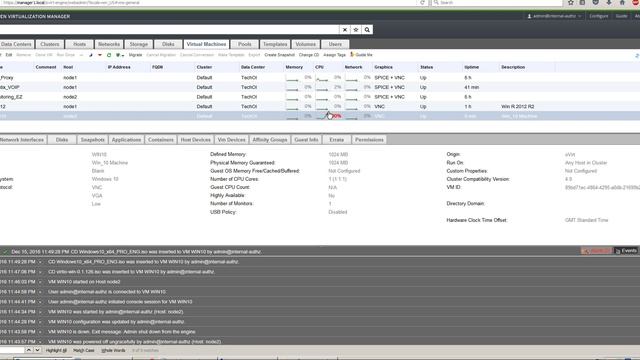
Task: Switch to the Data Centers tab
Action: (x=16, y=44)
